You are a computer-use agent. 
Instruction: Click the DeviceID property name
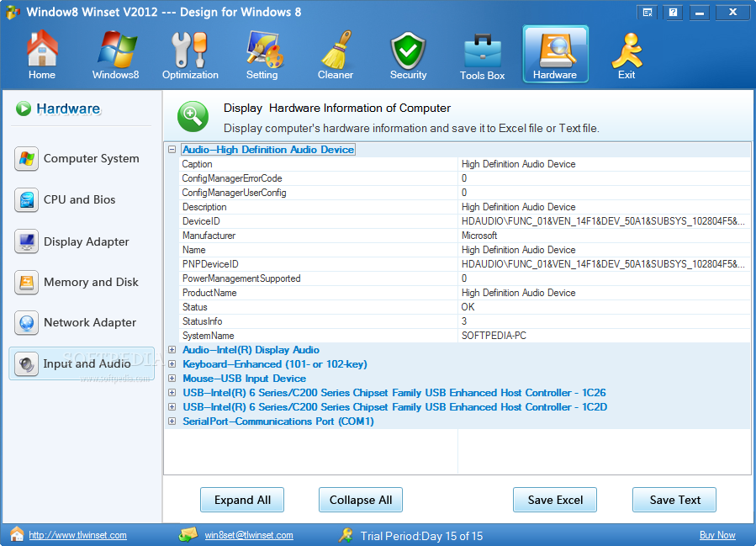coord(201,221)
